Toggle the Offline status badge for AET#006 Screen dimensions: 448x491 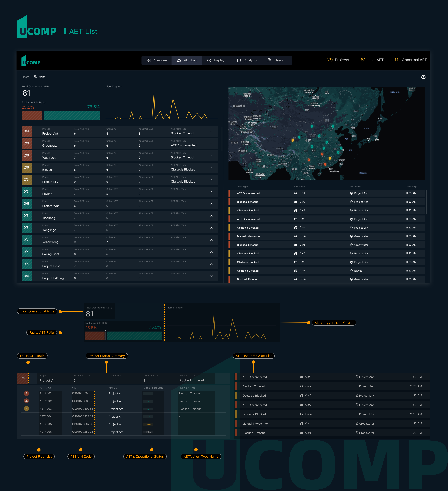[x=149, y=432]
